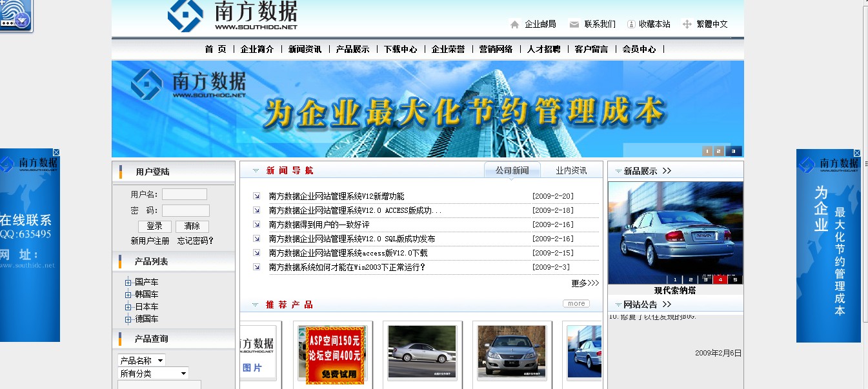Screen dimensions: 868x389
Task: Select main banner slide 1
Action: coord(707,152)
